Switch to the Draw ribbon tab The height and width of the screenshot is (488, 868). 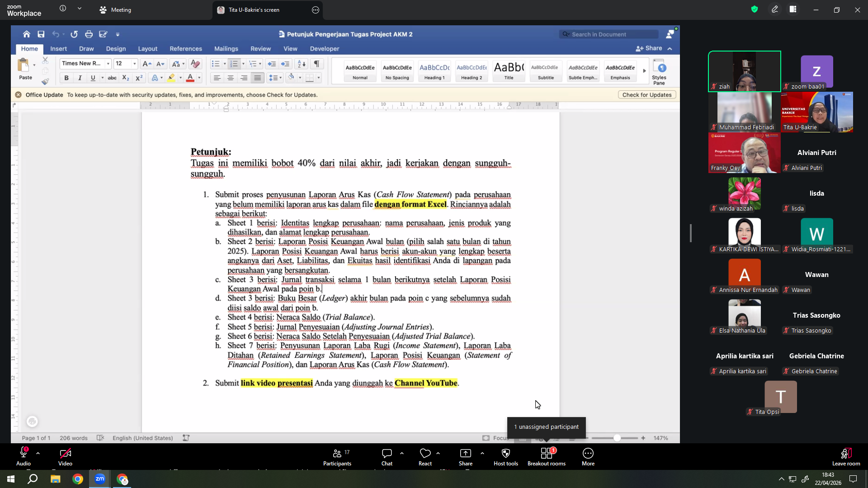pyautogui.click(x=86, y=49)
